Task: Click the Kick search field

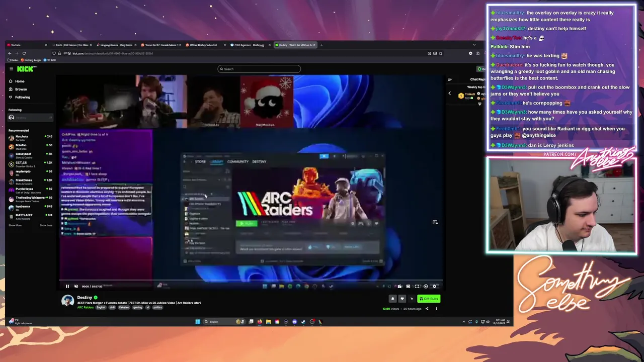Action: pos(259,69)
